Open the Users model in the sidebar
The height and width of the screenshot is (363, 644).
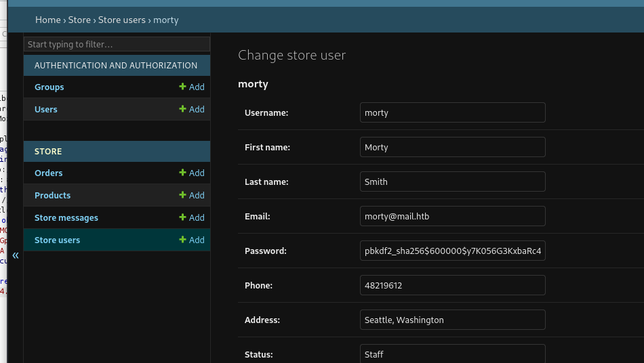point(46,110)
